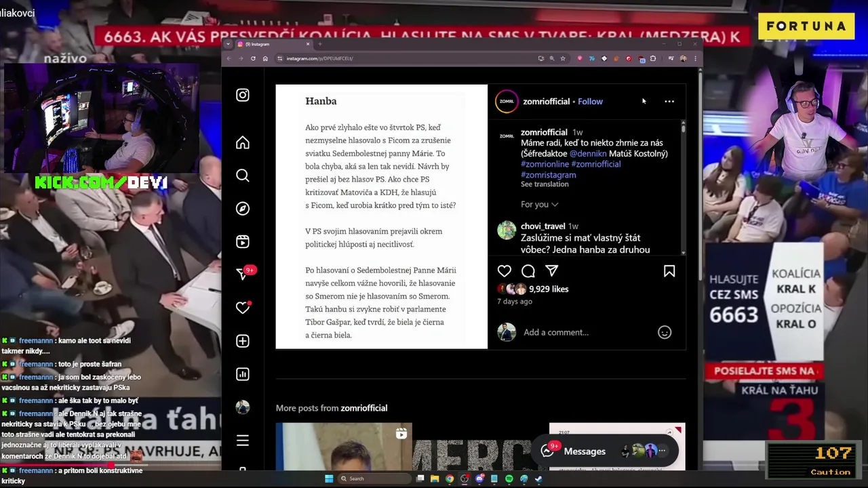Click the Windows taskbar Search box
This screenshot has height=488, width=868.
point(374,479)
